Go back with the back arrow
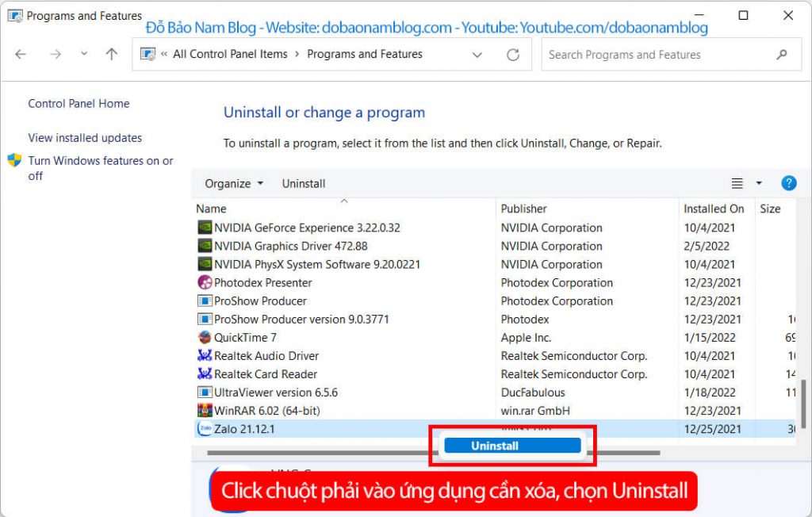The image size is (812, 517). (21, 54)
